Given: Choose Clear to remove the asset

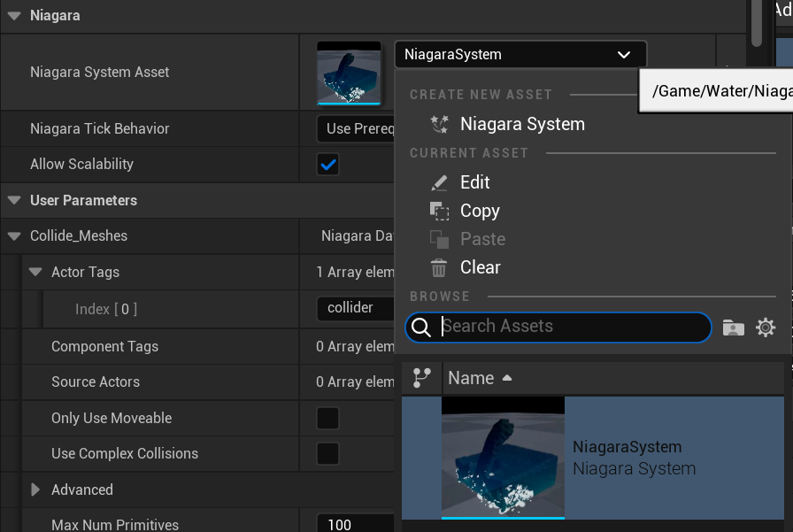Looking at the screenshot, I should [480, 267].
